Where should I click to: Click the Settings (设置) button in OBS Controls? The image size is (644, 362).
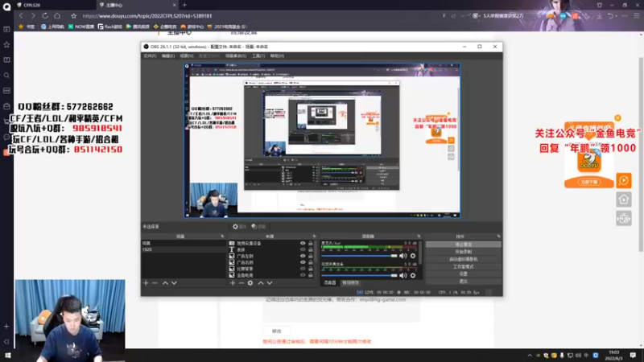464,274
